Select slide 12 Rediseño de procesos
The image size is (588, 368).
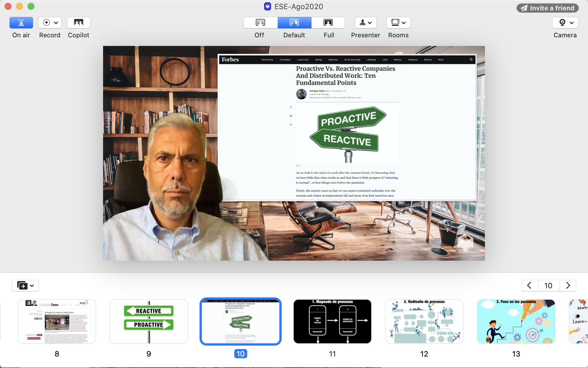(424, 321)
